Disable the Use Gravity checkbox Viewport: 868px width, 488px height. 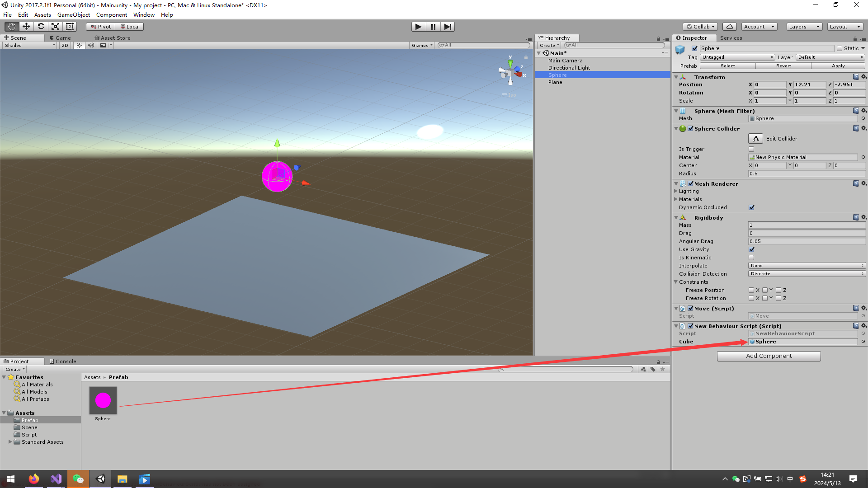(x=751, y=249)
